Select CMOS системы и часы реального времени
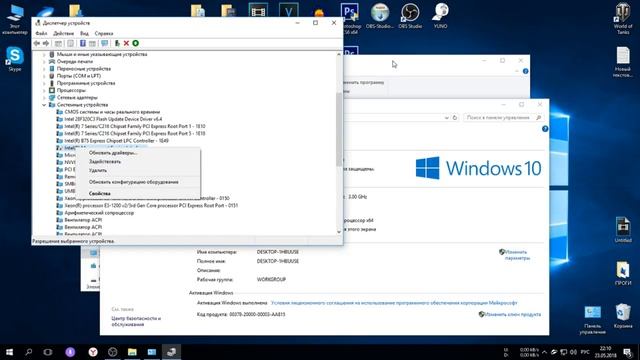640x360 pixels. click(x=112, y=112)
